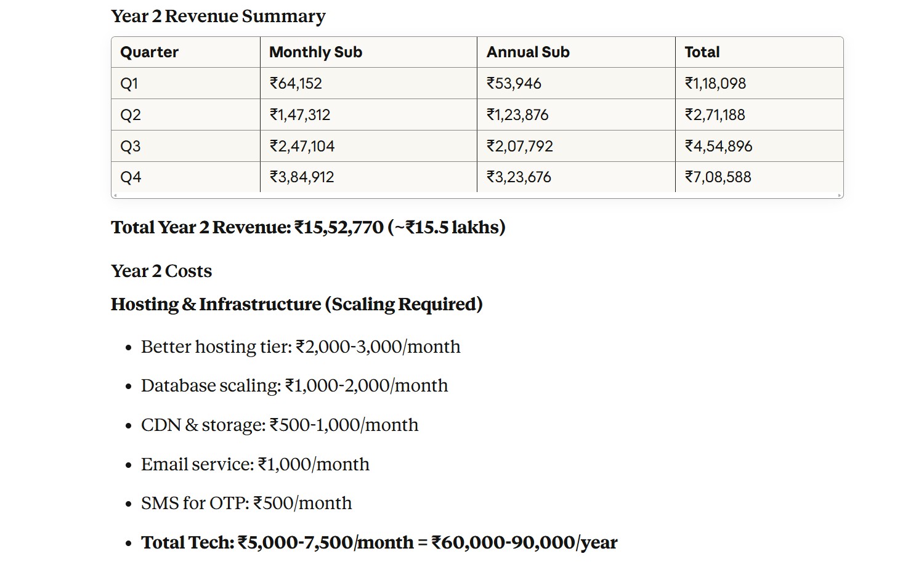
Task: Click the Q1 total ₹1,18,098
Action: [x=715, y=84]
